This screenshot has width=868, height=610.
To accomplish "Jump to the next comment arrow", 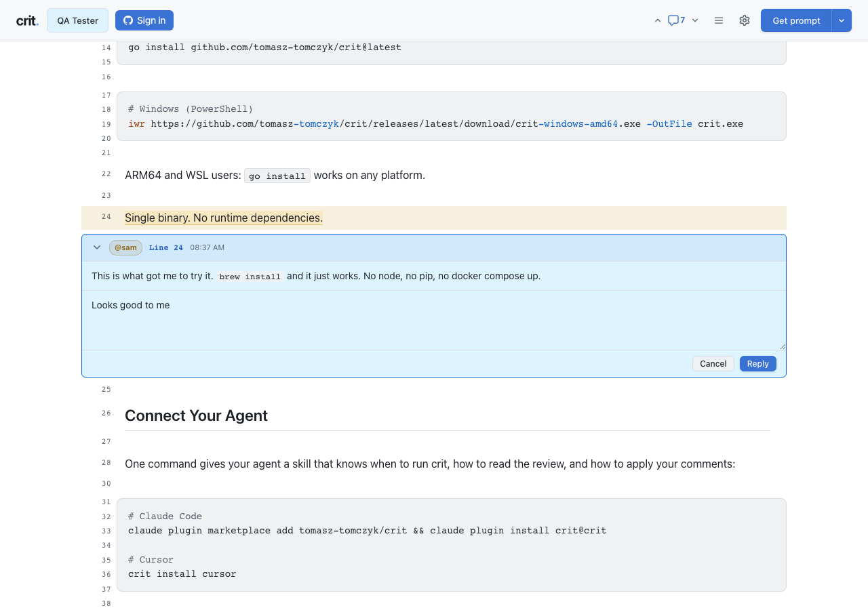I will (x=695, y=20).
